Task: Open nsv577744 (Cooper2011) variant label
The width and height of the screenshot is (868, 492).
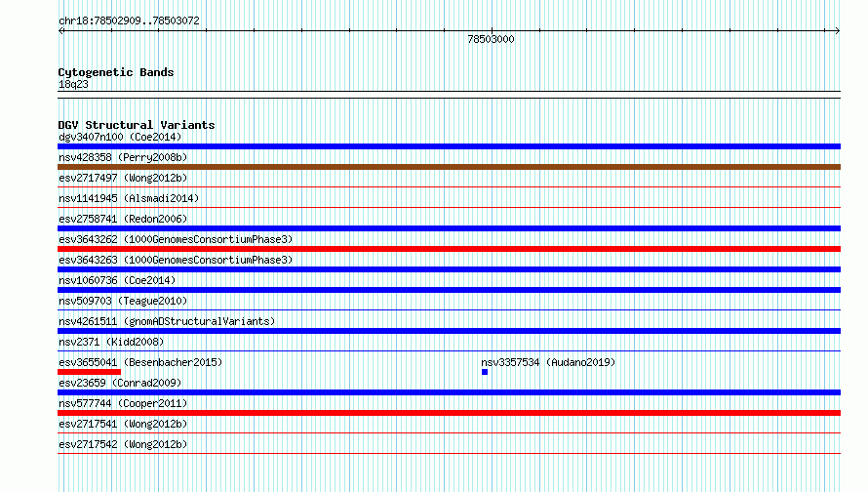Action: 123,403
